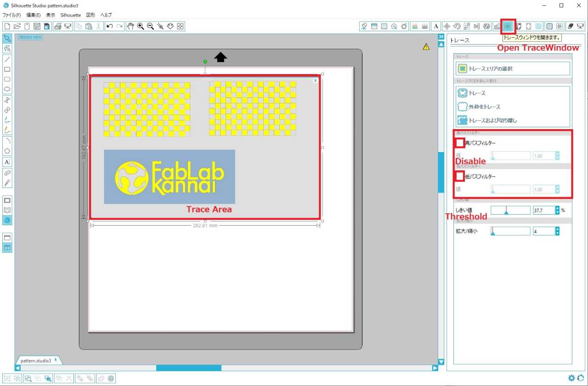
Task: Adjust the scale (拡大/縮小) slider
Action: click(510, 231)
